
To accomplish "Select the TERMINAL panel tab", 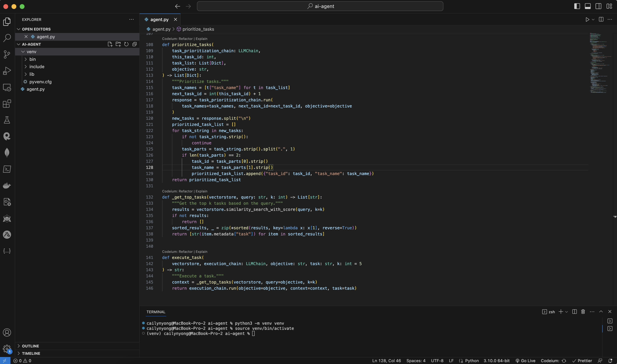I will point(156,312).
